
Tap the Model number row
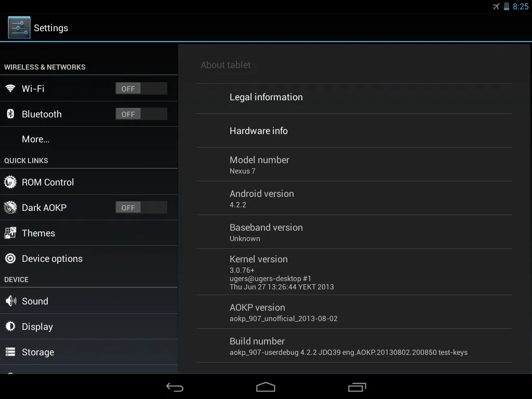tap(354, 164)
